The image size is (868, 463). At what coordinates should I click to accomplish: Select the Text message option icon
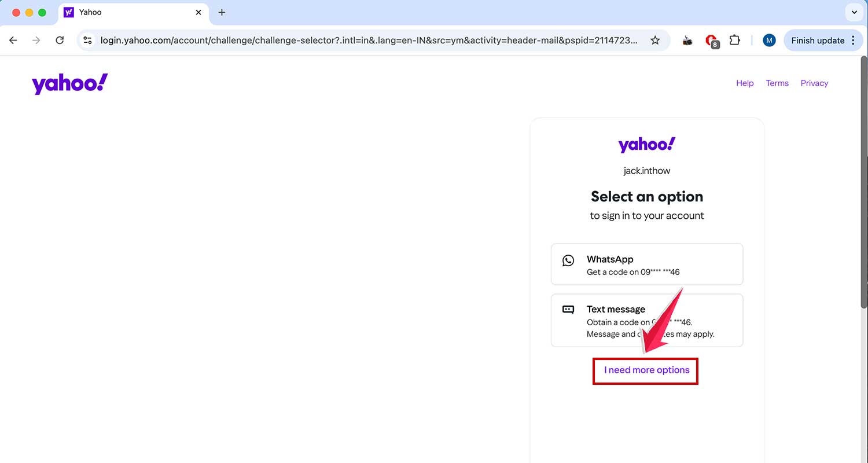tap(568, 310)
